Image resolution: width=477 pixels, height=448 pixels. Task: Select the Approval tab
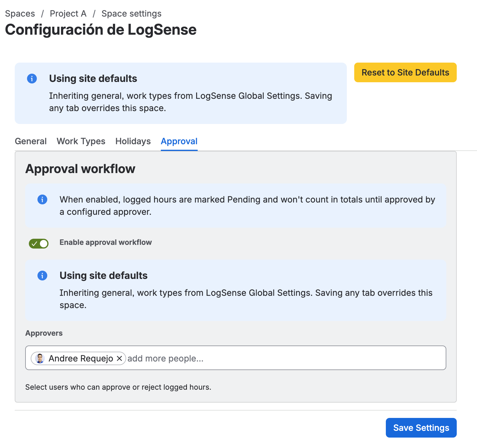click(179, 141)
